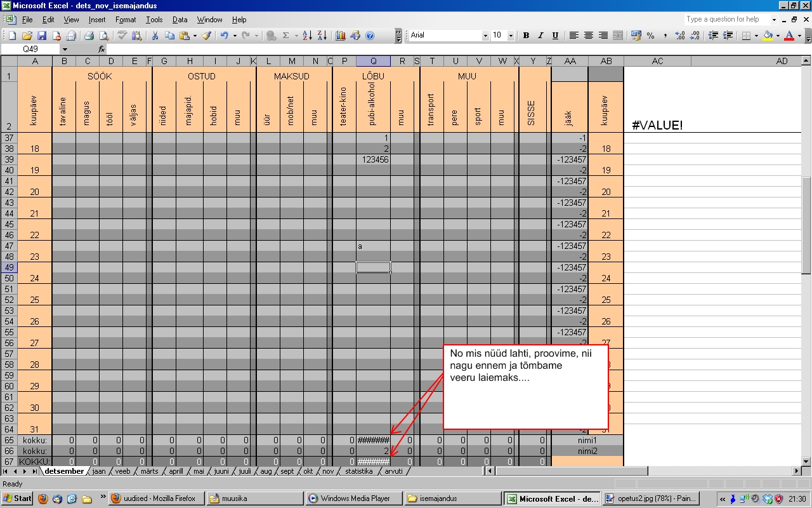Open the Fill Color dropdown arrow
Image resolution: width=812 pixels, height=508 pixels.
(778, 36)
